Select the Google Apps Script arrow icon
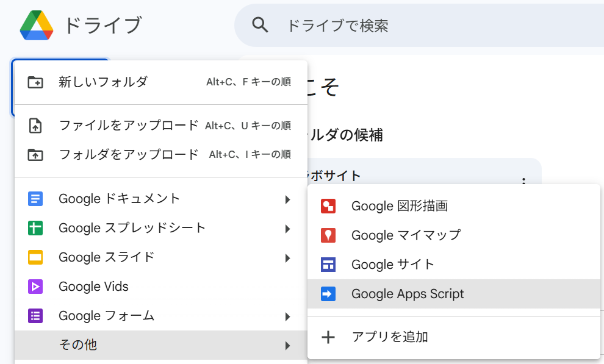 [328, 294]
